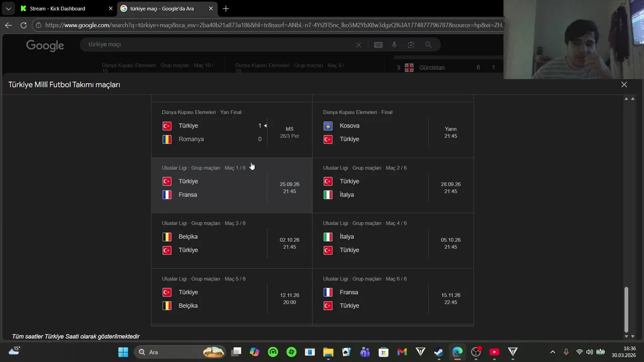
Task: Open the Türkiye vs Romanya semifinal match
Action: 232,130
